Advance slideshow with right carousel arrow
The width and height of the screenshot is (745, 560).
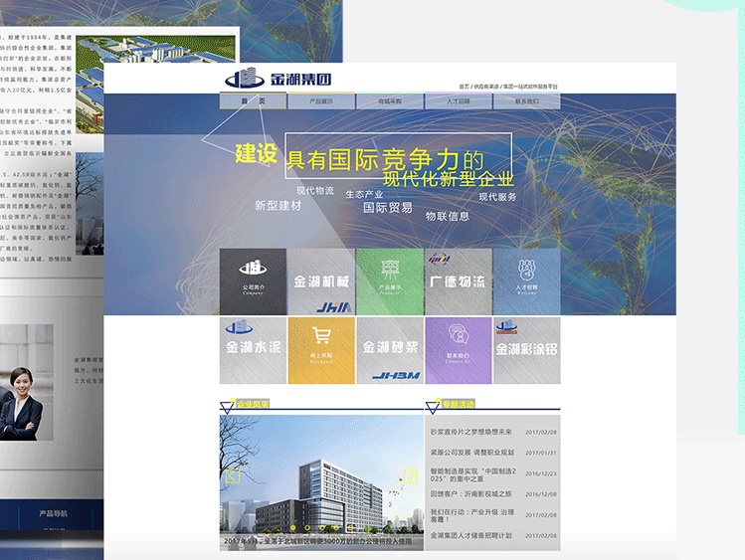point(409,476)
